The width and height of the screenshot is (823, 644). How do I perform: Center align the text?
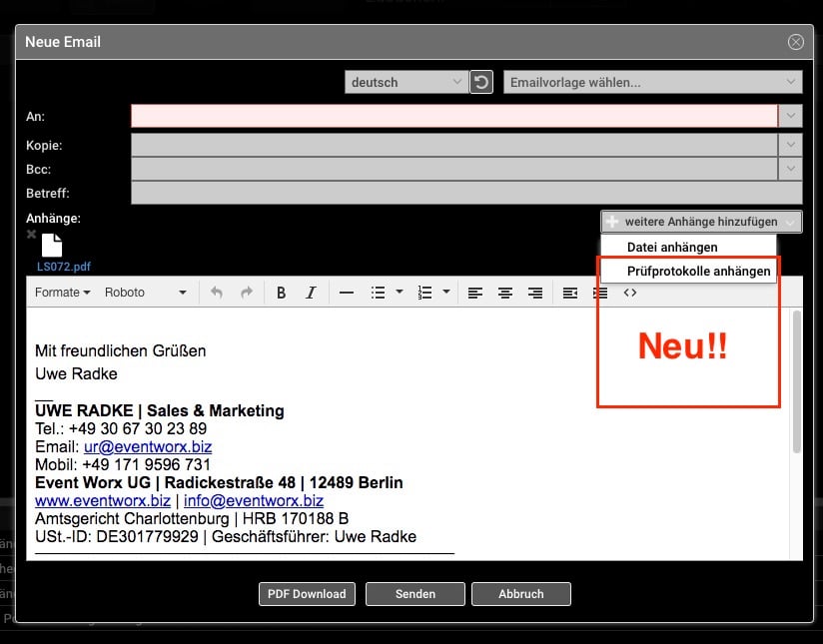[505, 293]
